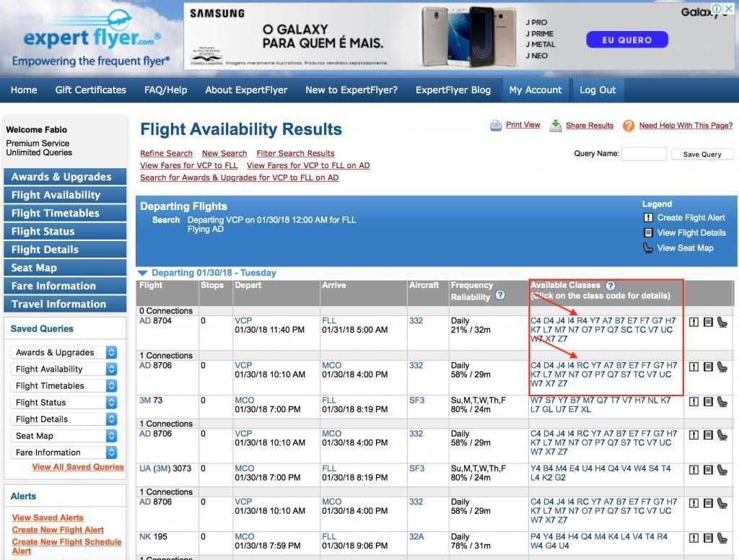Create a flight alert for 3M 73
The height and width of the screenshot is (560, 739).
tap(694, 402)
